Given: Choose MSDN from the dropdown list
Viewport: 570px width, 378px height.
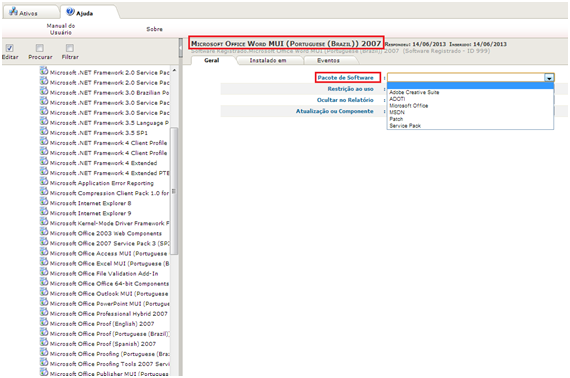Looking at the screenshot, I should pyautogui.click(x=397, y=112).
